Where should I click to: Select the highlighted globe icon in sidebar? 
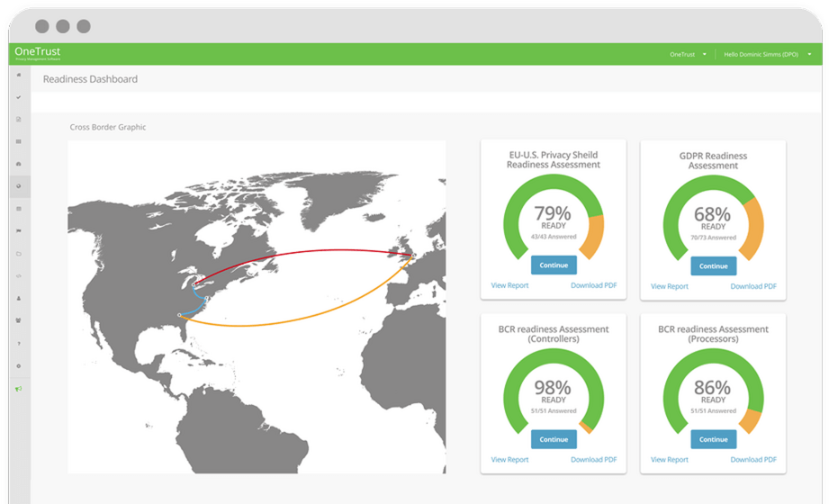[x=19, y=186]
